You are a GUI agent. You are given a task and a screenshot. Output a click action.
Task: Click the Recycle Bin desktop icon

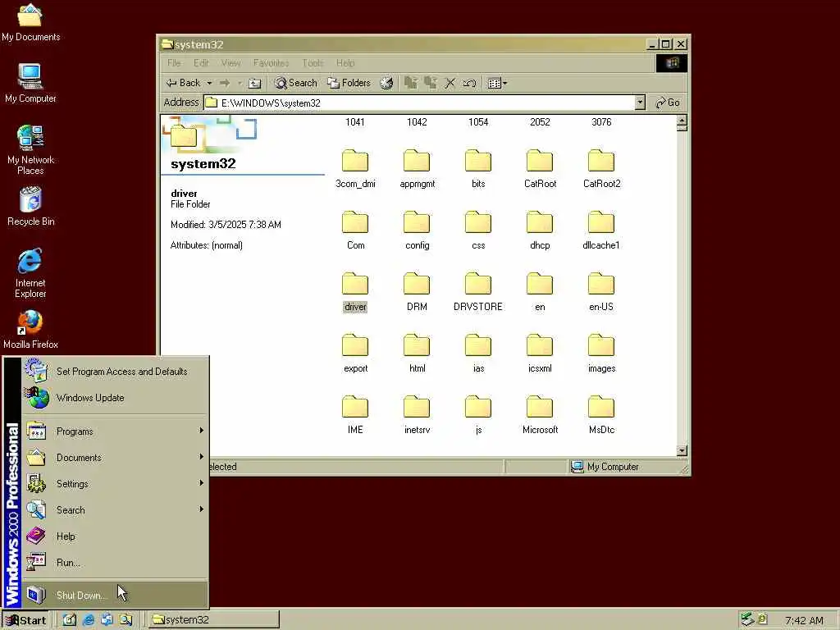pyautogui.click(x=30, y=206)
